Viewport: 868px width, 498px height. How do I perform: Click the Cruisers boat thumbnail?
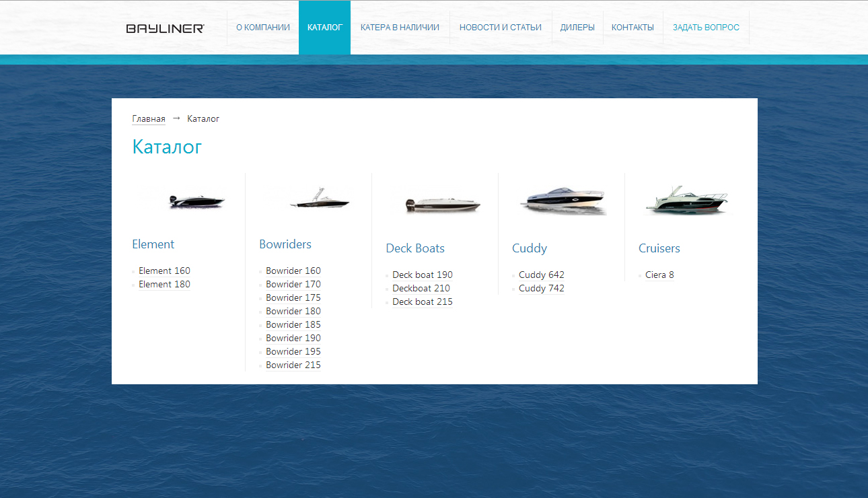point(687,200)
